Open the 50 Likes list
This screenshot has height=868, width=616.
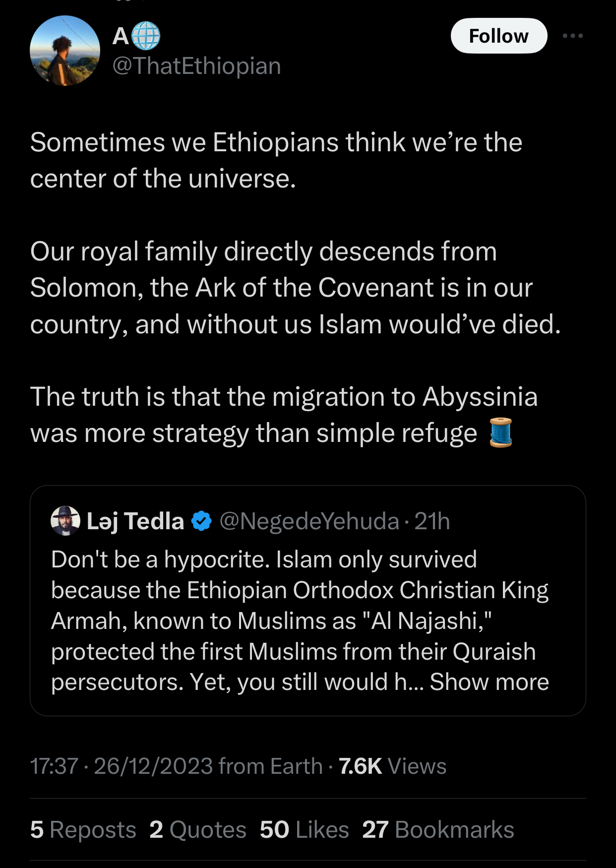pos(304,830)
